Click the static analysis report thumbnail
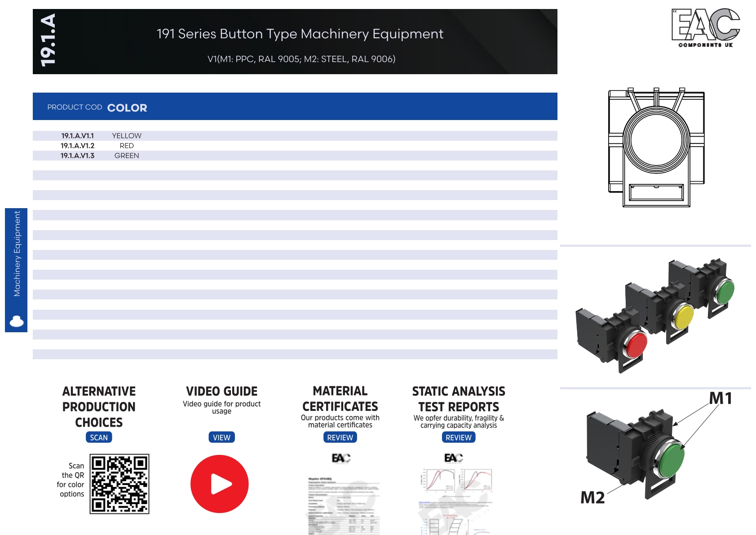The height and width of the screenshot is (535, 756). [456, 501]
